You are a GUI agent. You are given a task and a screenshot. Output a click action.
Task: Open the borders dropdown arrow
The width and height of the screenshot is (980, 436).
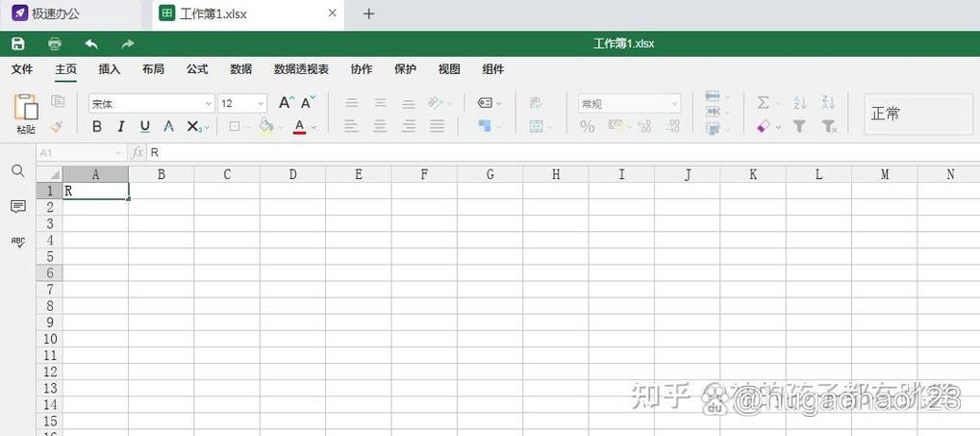pos(247,127)
